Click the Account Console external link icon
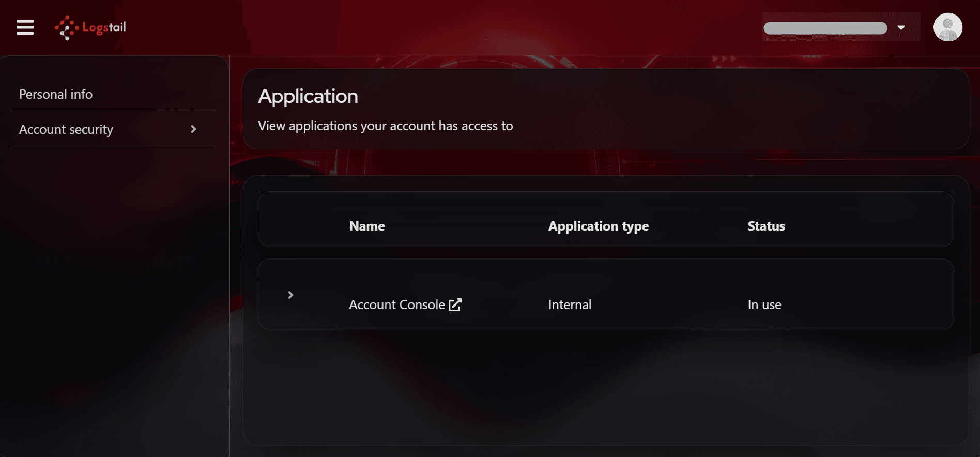The height and width of the screenshot is (457, 980). point(455,305)
